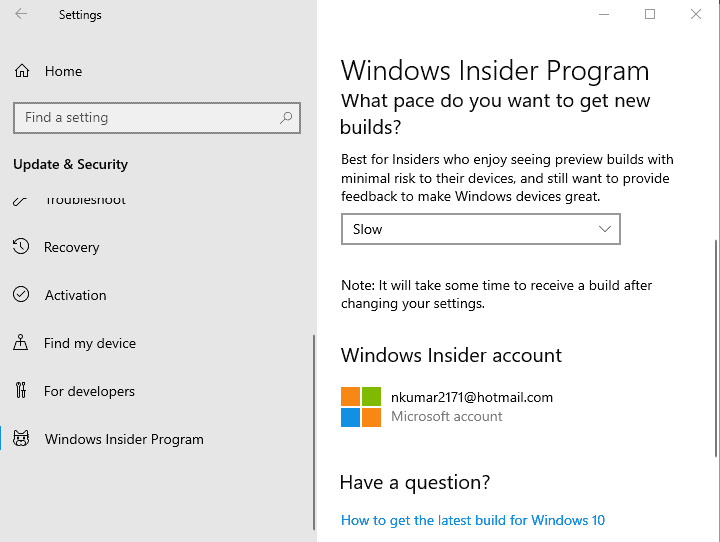This screenshot has height=542, width=720.
Task: Open the Recovery section
Action: pos(72,248)
